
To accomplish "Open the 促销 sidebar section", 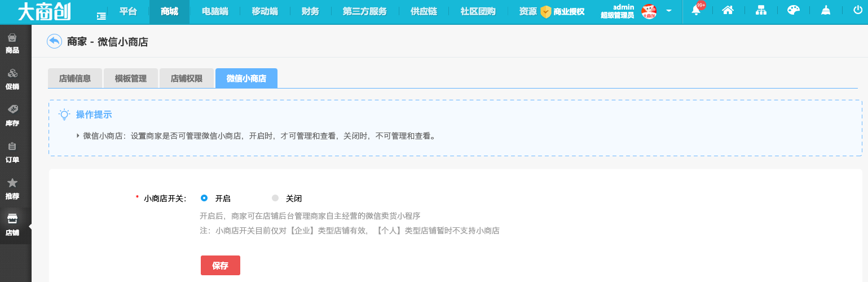I will click(x=12, y=80).
